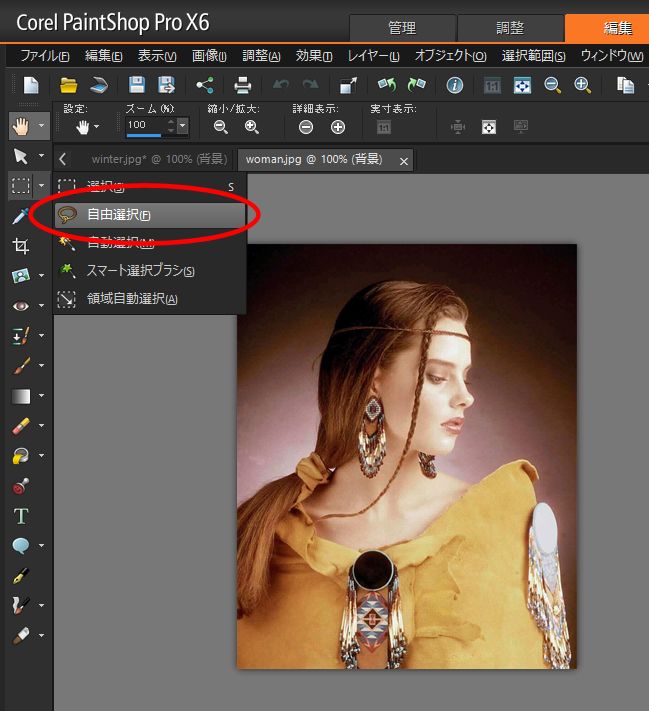Click the Share icon
The width and height of the screenshot is (649, 711).
coord(205,85)
